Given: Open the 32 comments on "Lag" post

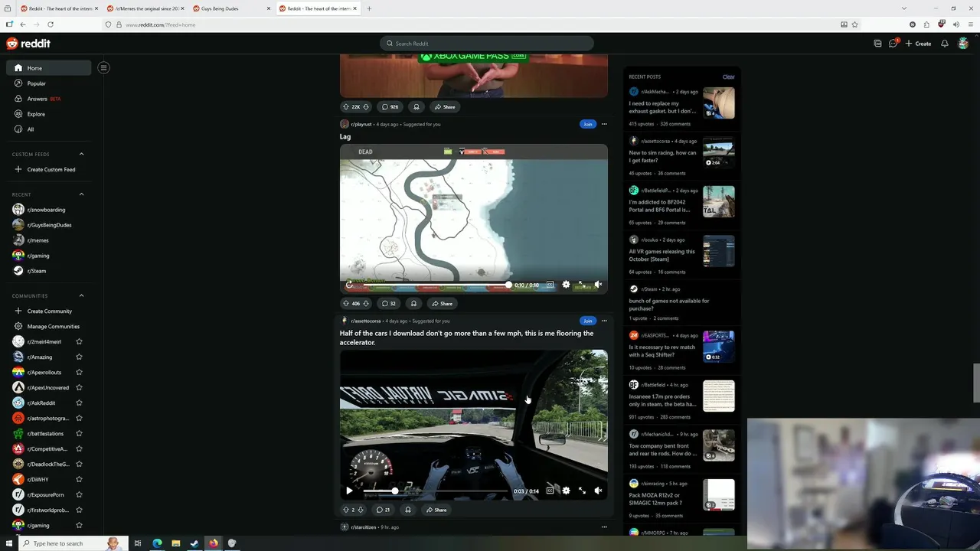Looking at the screenshot, I should [x=388, y=303].
